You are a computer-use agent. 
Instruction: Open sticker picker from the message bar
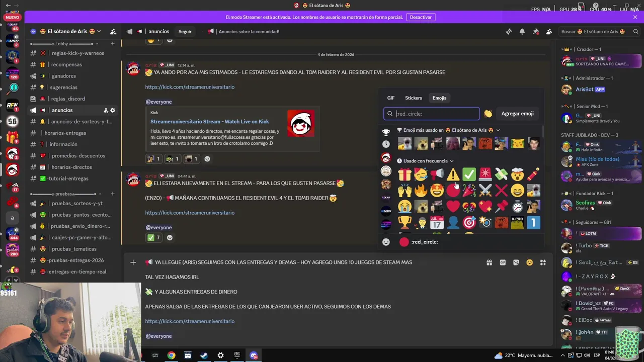[x=516, y=262]
